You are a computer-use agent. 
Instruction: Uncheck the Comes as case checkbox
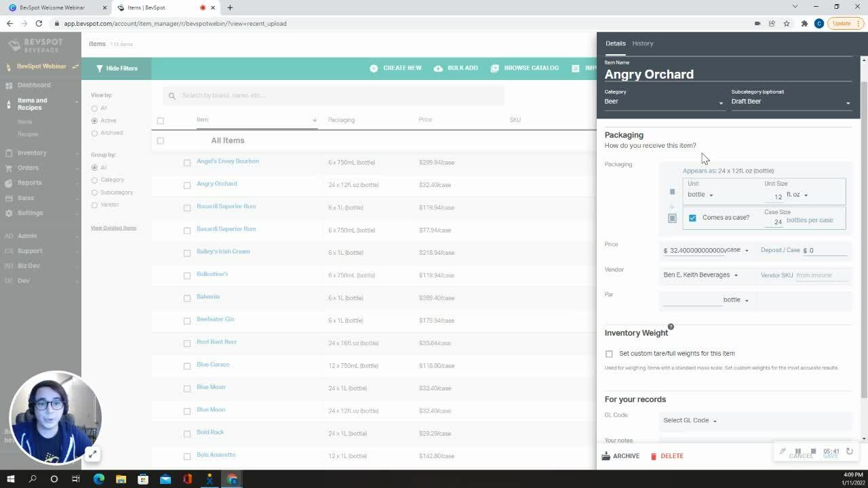(692, 218)
